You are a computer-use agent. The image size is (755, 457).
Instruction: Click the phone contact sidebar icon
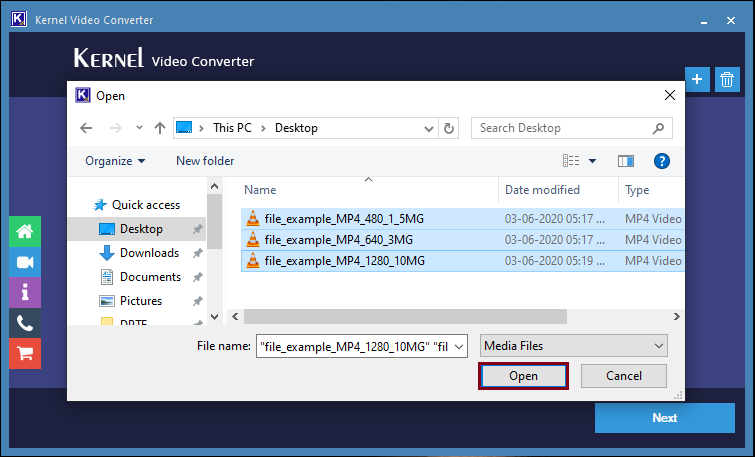pos(25,323)
